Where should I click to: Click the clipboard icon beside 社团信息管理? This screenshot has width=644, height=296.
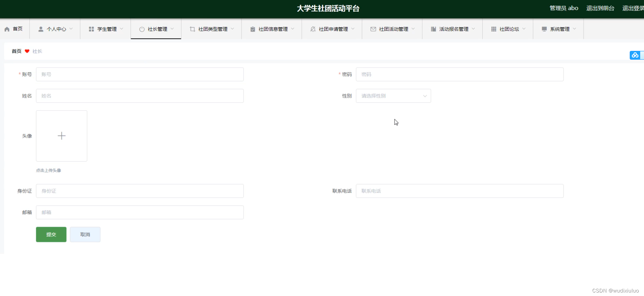[x=253, y=29]
